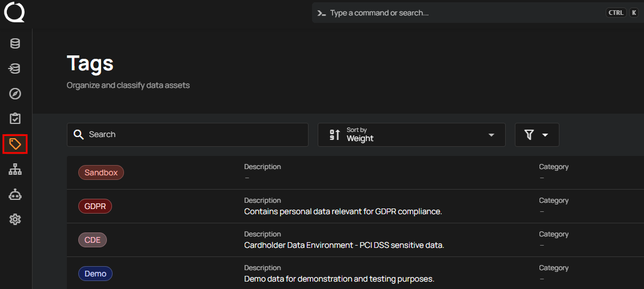Image resolution: width=644 pixels, height=289 pixels.
Task: Open the hierarchy tree sidebar icon
Action: tap(15, 169)
